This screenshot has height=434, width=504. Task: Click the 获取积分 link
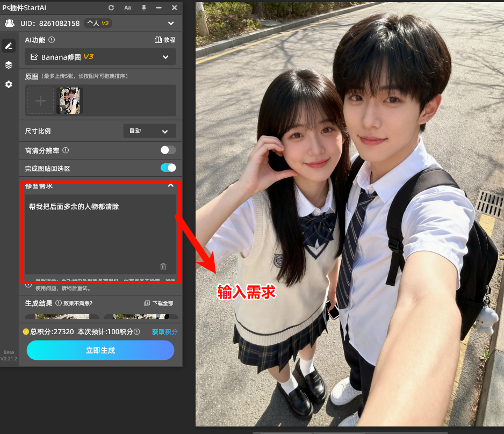tap(164, 332)
